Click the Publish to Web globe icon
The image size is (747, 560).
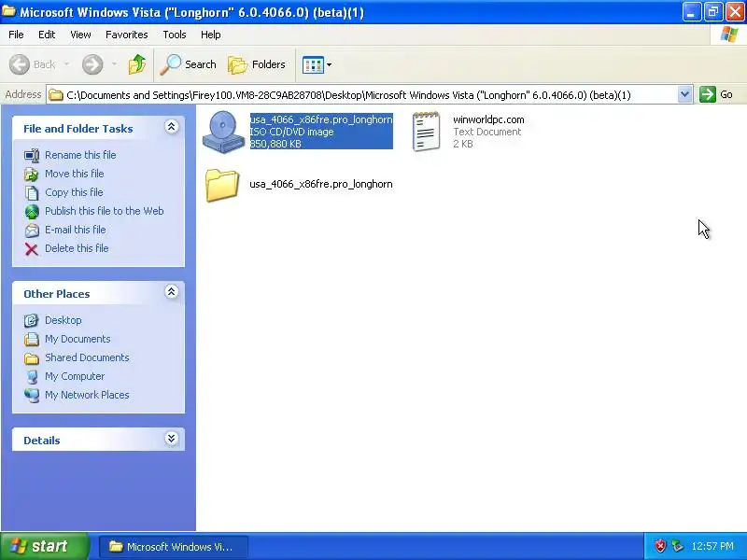[x=32, y=212]
